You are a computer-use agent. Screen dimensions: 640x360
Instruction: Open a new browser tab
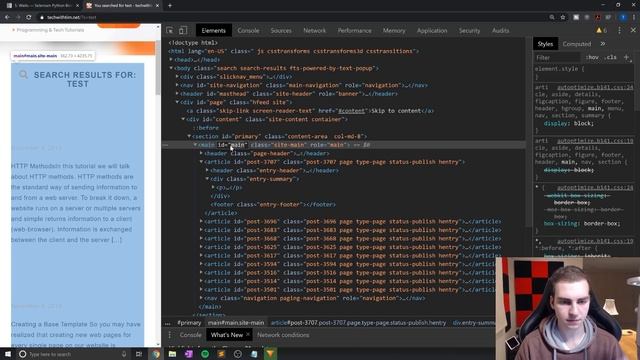click(170, 6)
